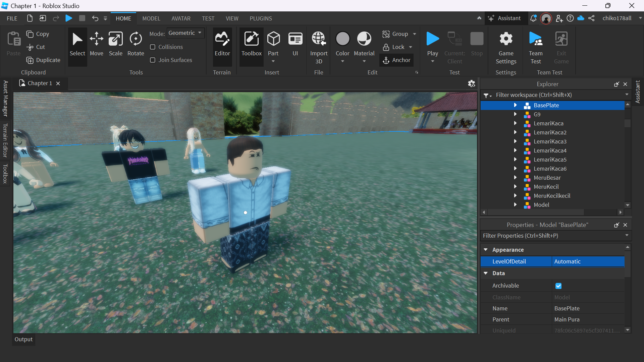
Task: Open the Toolbox panel from ribbon
Action: [251, 44]
